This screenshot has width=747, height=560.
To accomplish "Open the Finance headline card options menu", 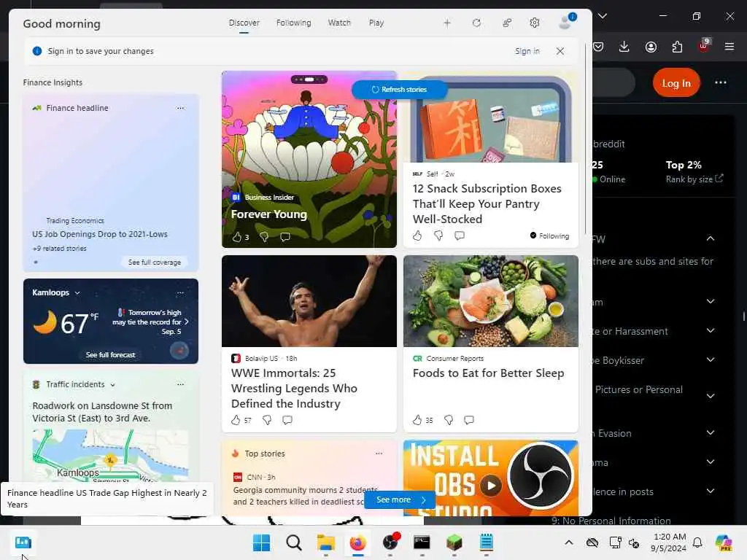I will click(x=180, y=108).
